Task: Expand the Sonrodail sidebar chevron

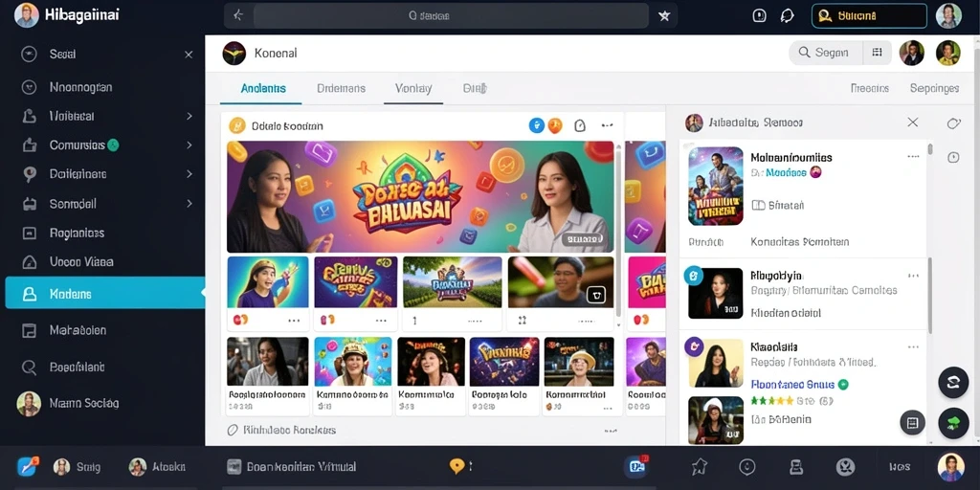Action: pyautogui.click(x=189, y=204)
